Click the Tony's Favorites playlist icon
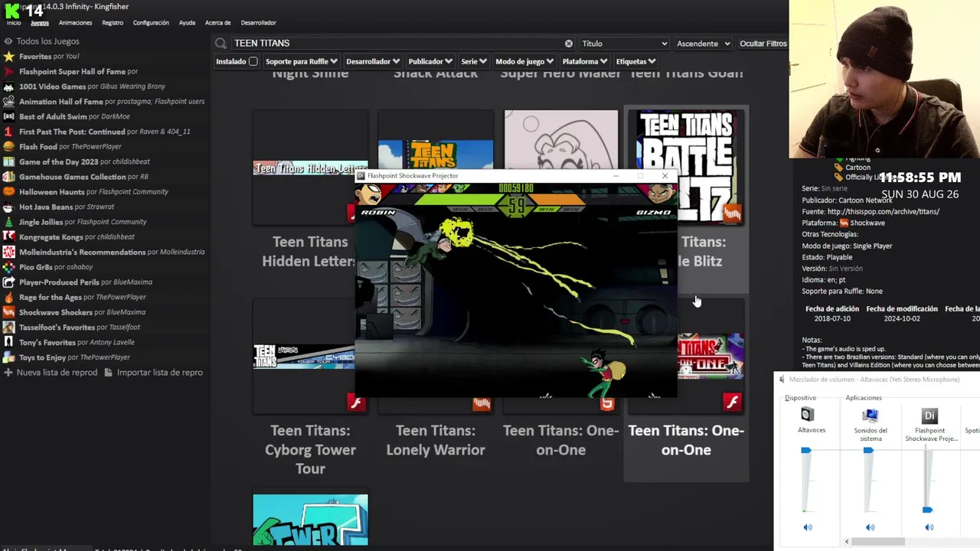 8,342
